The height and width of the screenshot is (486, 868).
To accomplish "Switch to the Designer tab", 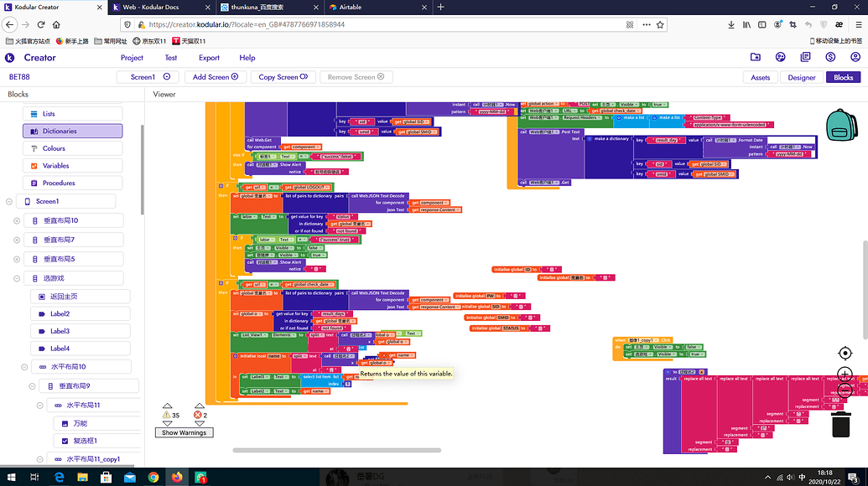I will click(802, 77).
